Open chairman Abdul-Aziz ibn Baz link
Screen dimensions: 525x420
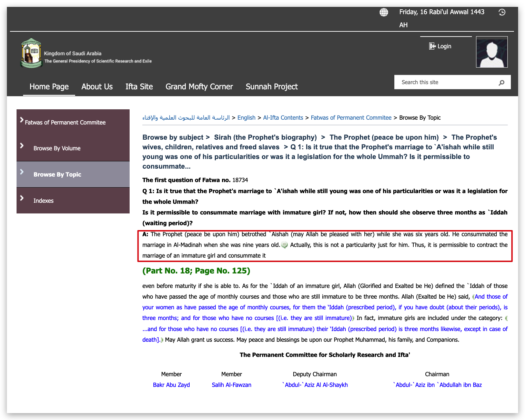(x=437, y=385)
